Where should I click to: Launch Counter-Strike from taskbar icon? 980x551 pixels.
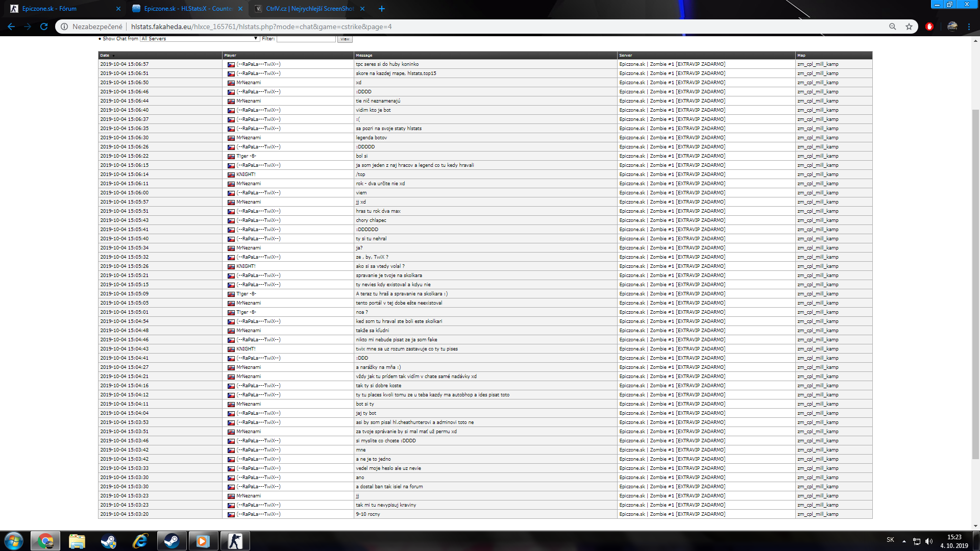tap(235, 541)
